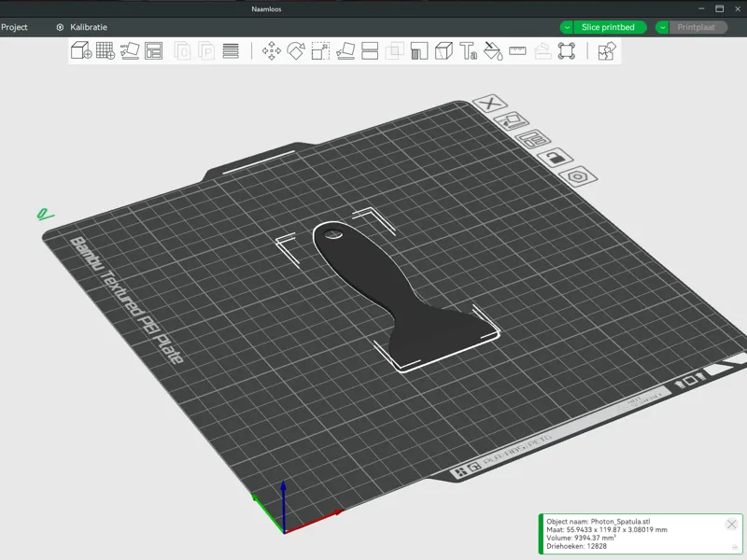This screenshot has width=747, height=560.
Task: Select the Color painting bucket tool
Action: [493, 51]
